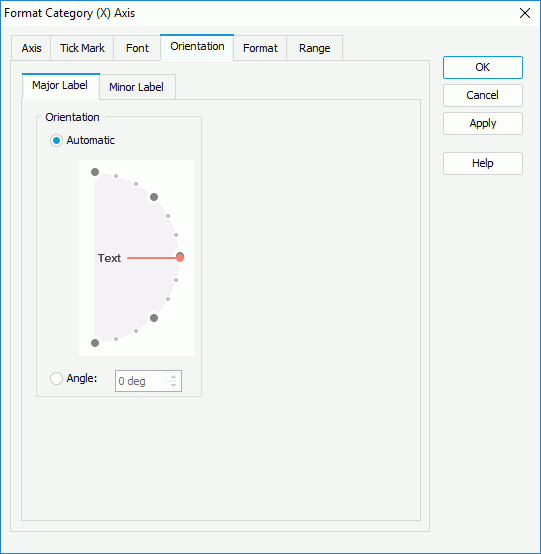Select the Orientation tab
The width and height of the screenshot is (541, 554).
197,47
